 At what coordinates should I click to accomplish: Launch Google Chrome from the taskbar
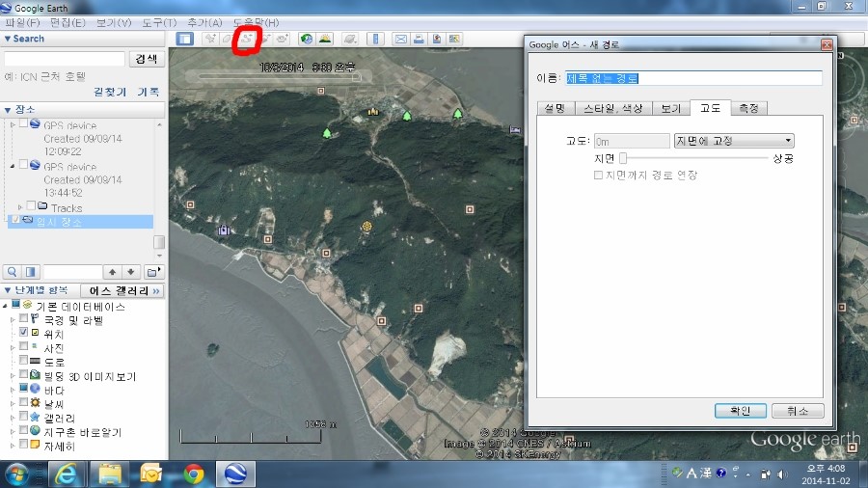(193, 474)
